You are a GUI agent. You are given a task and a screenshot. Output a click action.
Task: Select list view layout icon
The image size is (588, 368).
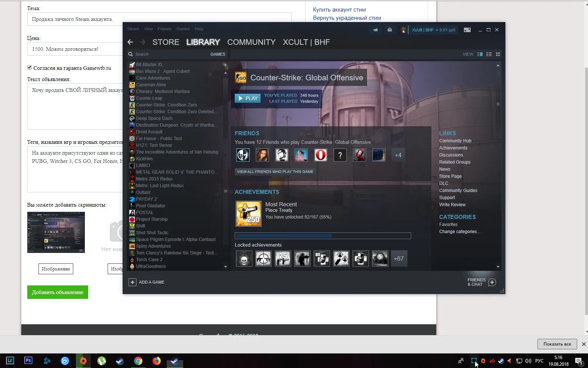pyautogui.click(x=489, y=54)
